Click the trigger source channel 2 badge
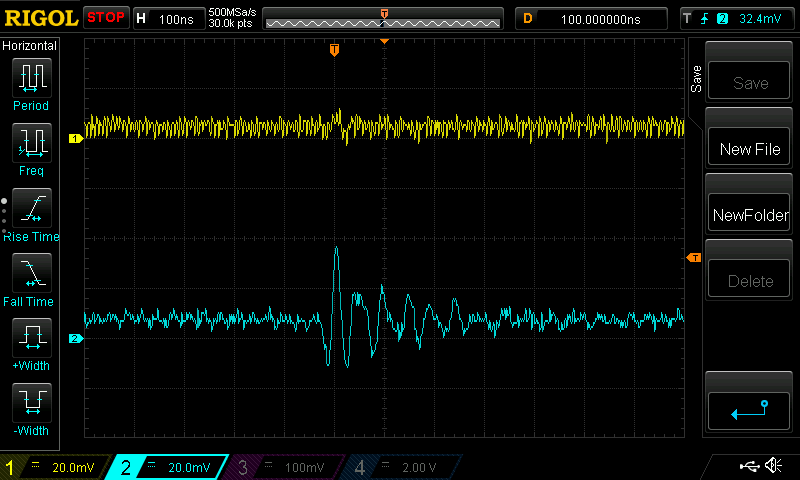 tap(722, 19)
